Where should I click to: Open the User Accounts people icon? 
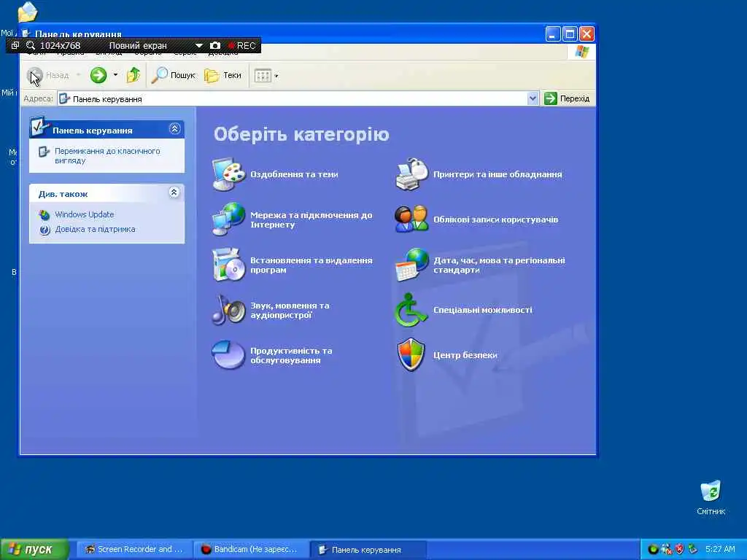click(411, 219)
